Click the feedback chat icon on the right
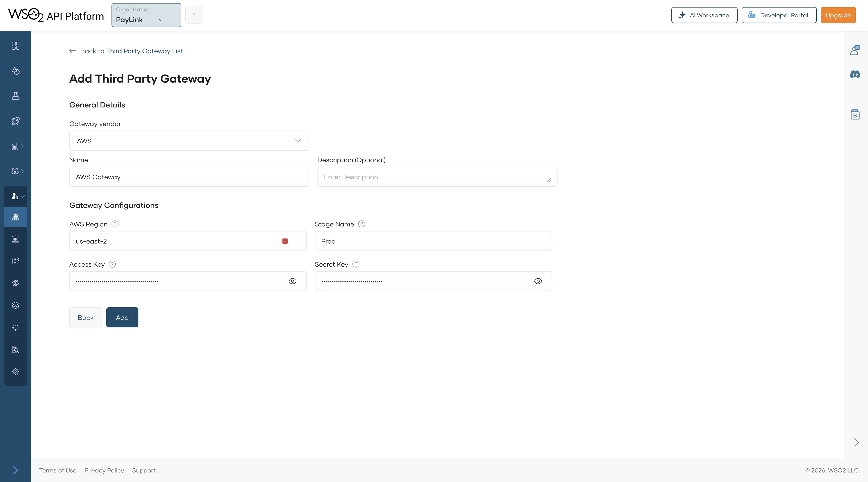The height and width of the screenshot is (482, 868). coord(855,50)
